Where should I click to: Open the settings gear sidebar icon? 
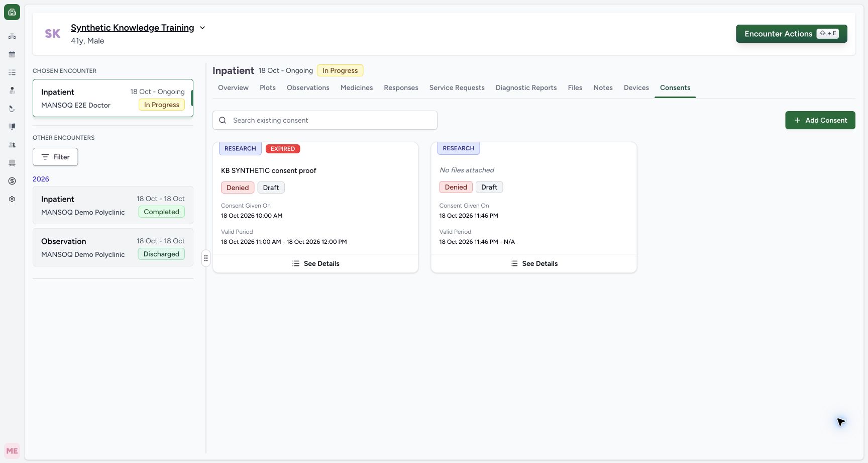pos(12,199)
